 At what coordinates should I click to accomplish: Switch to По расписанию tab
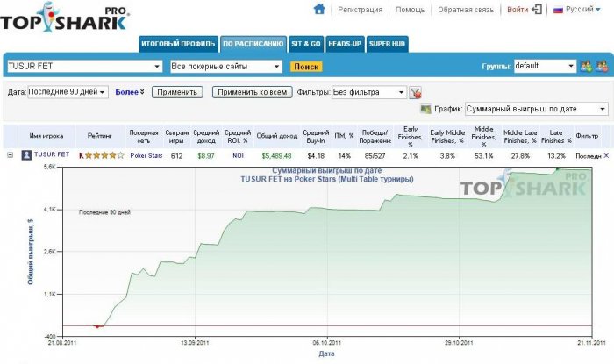tap(253, 44)
